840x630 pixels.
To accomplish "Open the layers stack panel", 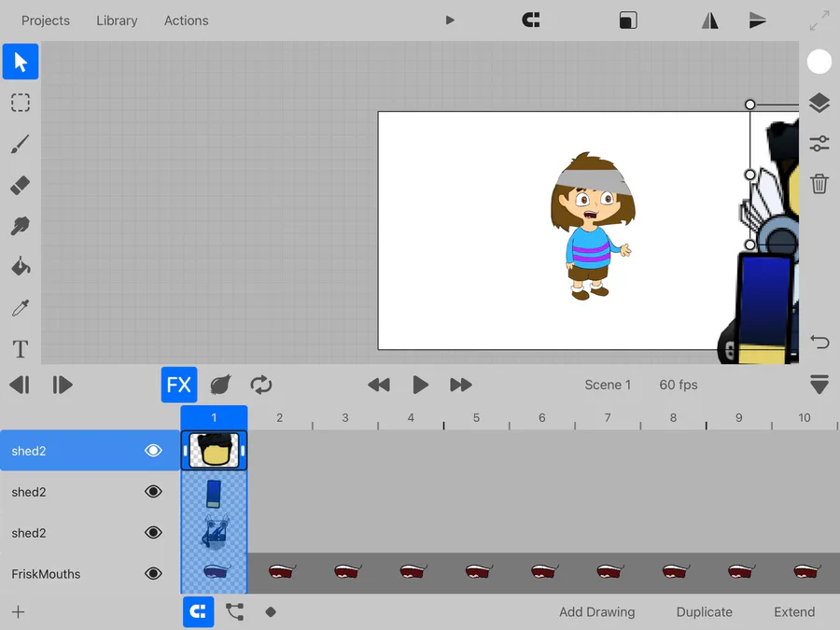I will pyautogui.click(x=819, y=103).
